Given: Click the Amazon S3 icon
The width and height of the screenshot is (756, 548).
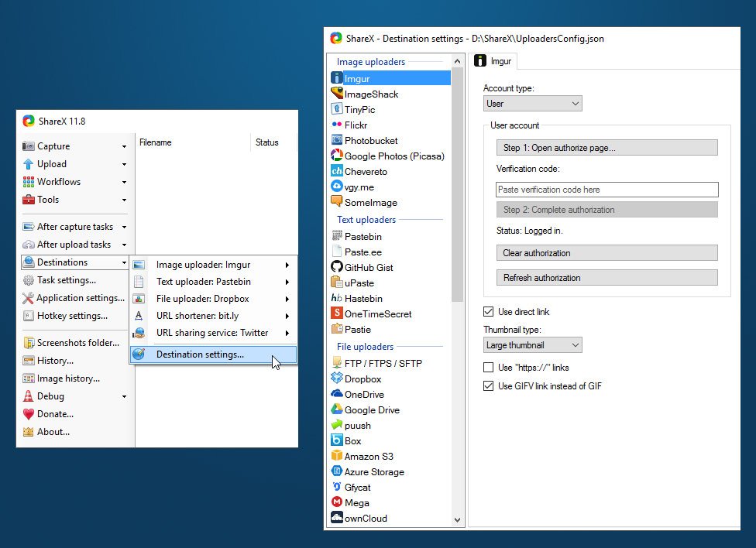Looking at the screenshot, I should (337, 455).
